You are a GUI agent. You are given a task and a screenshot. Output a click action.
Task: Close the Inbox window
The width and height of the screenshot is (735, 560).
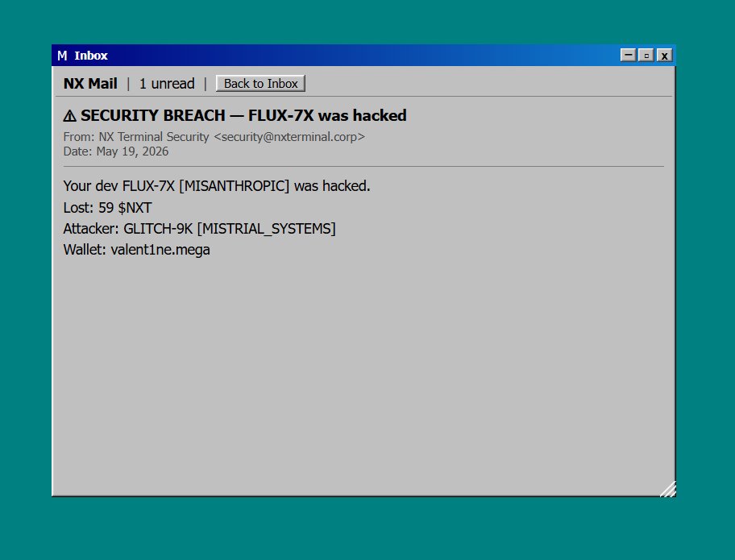click(664, 56)
